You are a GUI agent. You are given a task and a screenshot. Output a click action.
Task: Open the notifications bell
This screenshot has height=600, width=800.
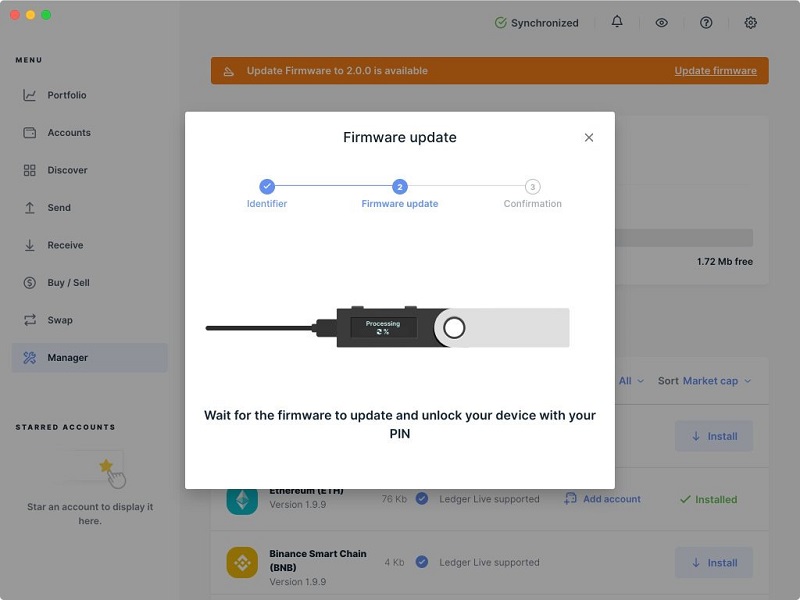pos(617,21)
